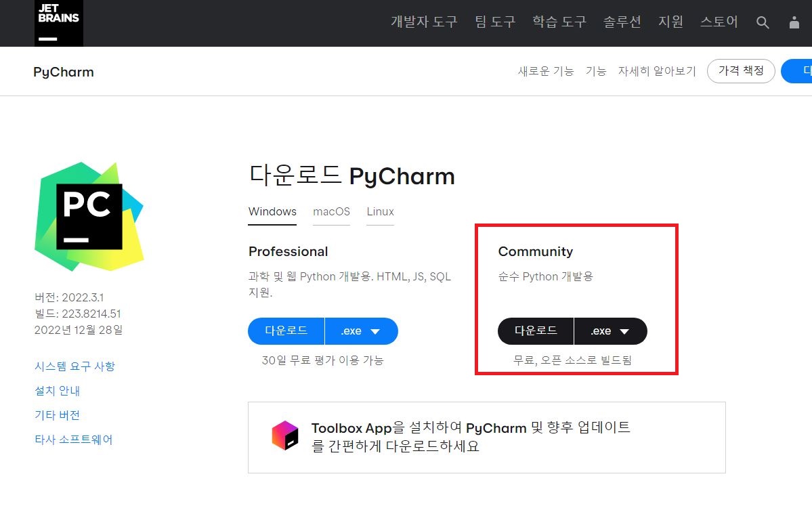Click the PyCharm PC logo image
This screenshot has width=812, height=531.
pos(89,217)
